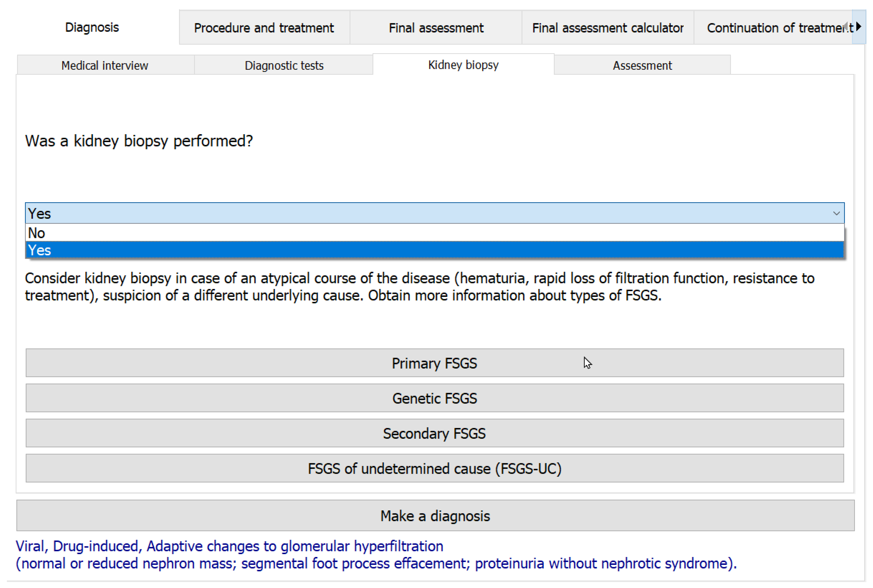Switch to Medical interview sub-tab
The height and width of the screenshot is (588, 873).
pos(105,66)
